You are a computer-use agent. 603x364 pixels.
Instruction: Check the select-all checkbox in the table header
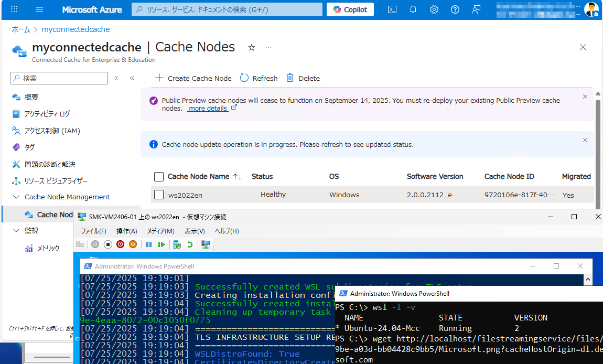tap(159, 176)
